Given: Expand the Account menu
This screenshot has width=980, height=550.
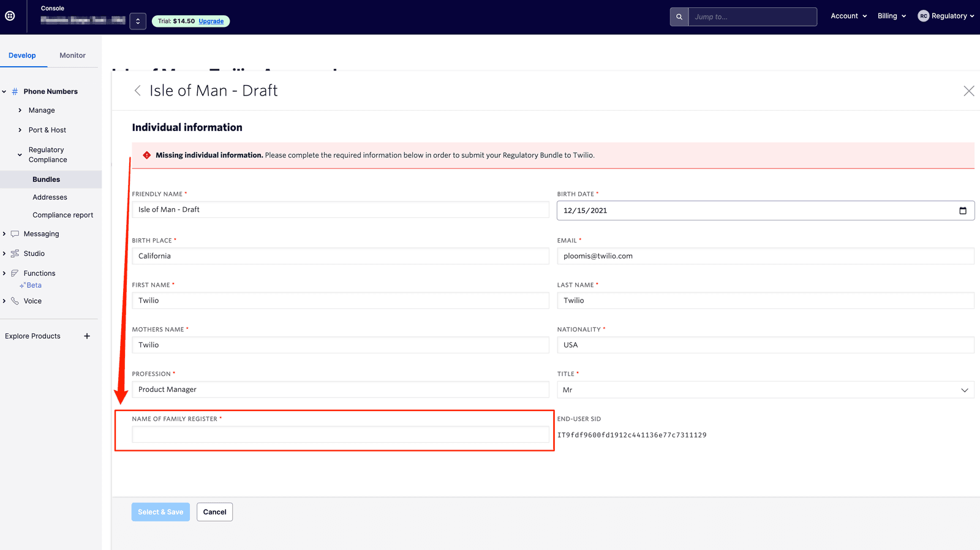Looking at the screenshot, I should 848,16.
